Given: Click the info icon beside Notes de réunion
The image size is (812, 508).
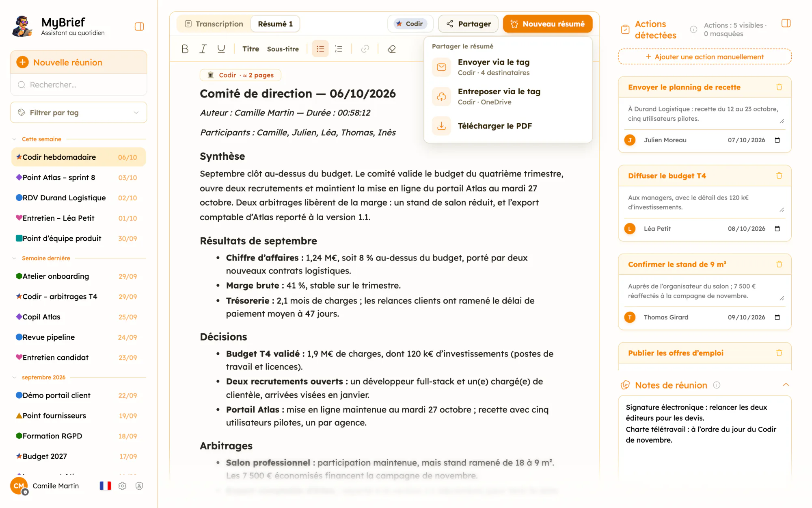Looking at the screenshot, I should [717, 385].
